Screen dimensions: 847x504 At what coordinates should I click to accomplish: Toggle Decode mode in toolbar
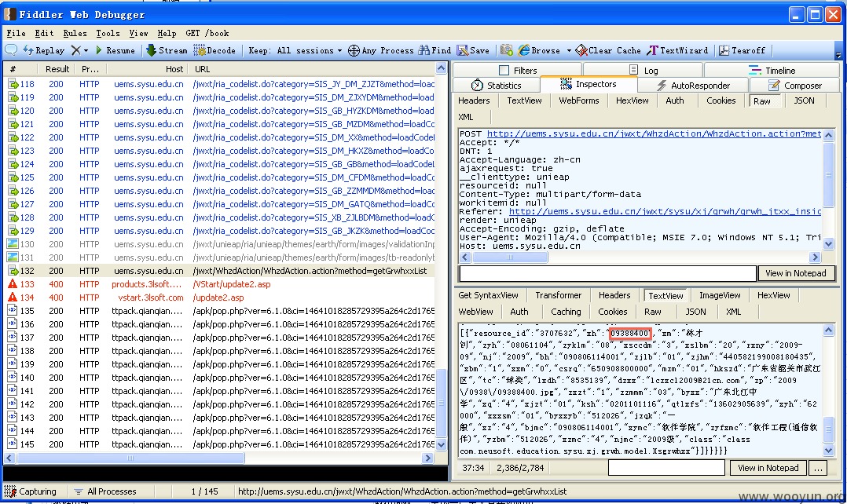pos(214,50)
